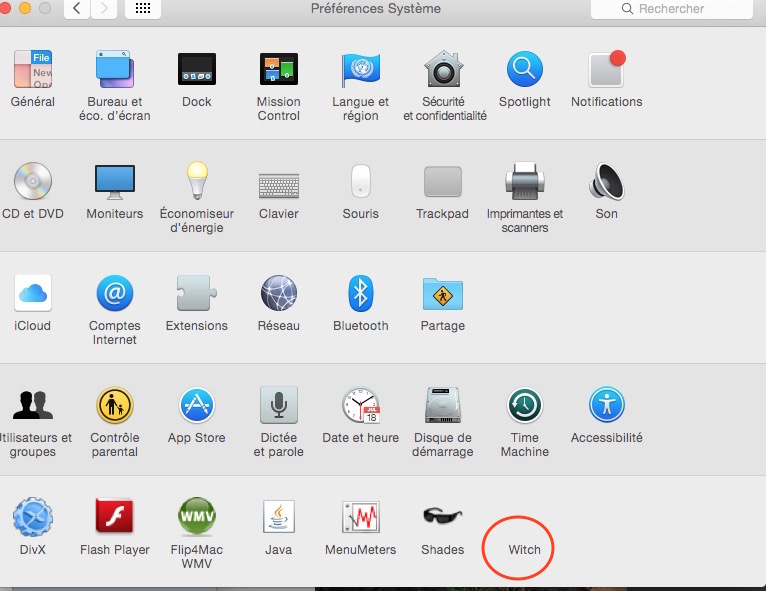Open the Flash Player settings
The height and width of the screenshot is (591, 766).
[114, 518]
